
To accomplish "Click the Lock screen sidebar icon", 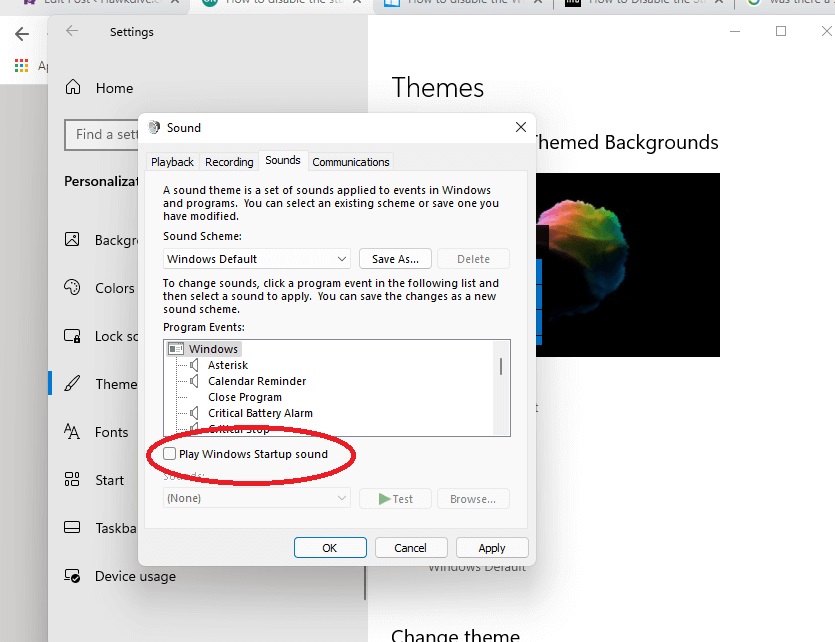I will coord(72,336).
